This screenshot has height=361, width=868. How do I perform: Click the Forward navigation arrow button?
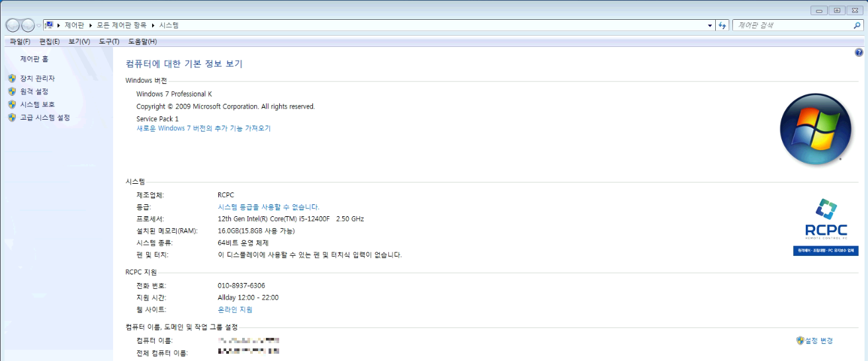coord(28,25)
